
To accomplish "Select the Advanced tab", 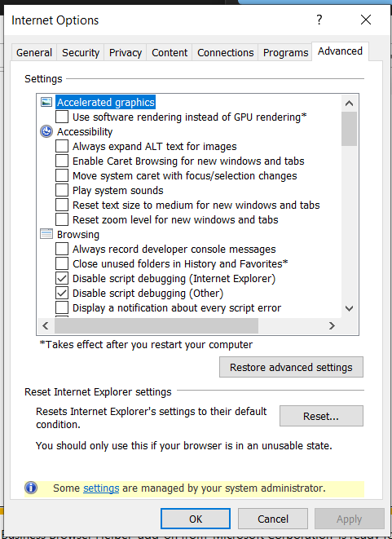I will coord(340,51).
